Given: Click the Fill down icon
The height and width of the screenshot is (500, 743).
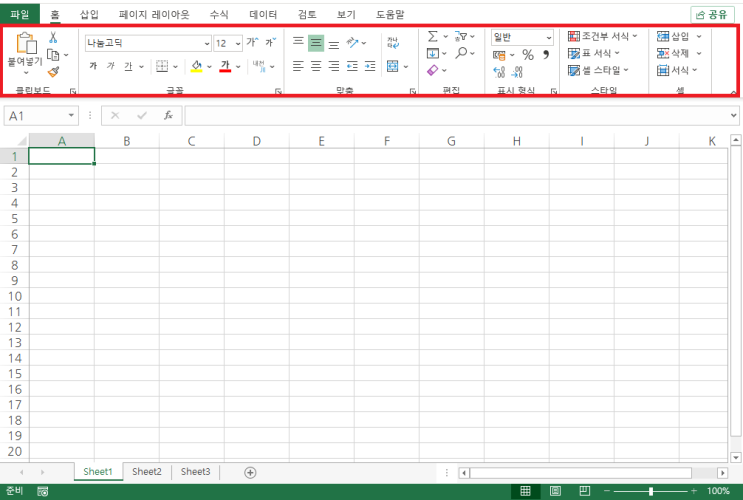Looking at the screenshot, I should 433,53.
